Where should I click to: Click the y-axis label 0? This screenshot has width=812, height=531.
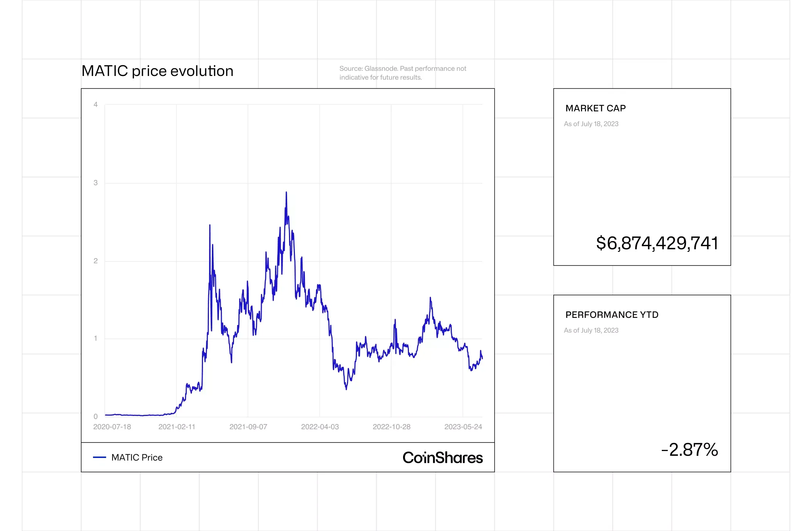(96, 417)
